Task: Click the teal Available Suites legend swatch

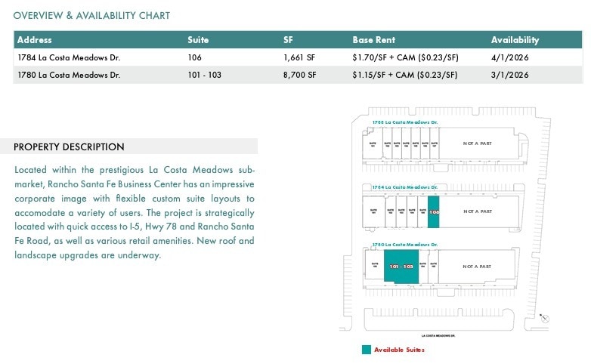Action: (x=367, y=350)
